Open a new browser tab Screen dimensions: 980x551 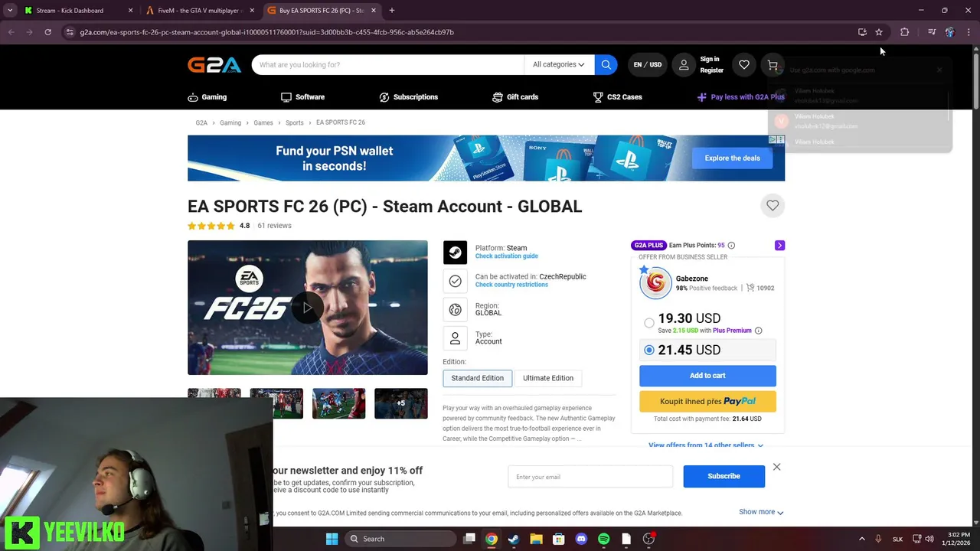tap(392, 11)
